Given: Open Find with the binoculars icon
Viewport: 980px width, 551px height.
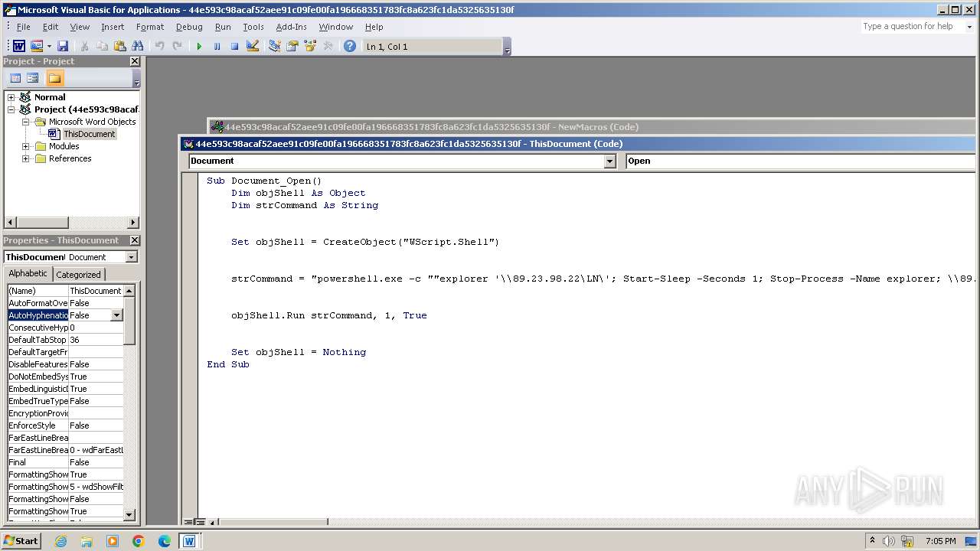Looking at the screenshot, I should pos(138,47).
